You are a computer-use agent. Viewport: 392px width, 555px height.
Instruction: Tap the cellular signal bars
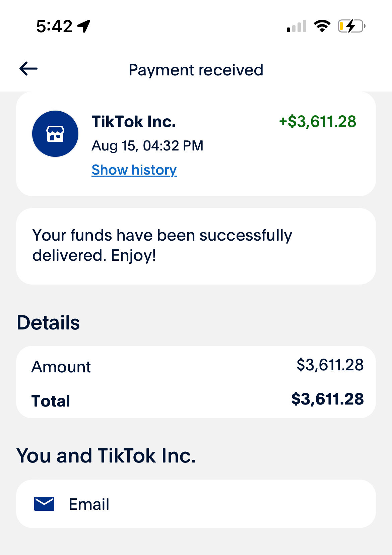point(297,26)
